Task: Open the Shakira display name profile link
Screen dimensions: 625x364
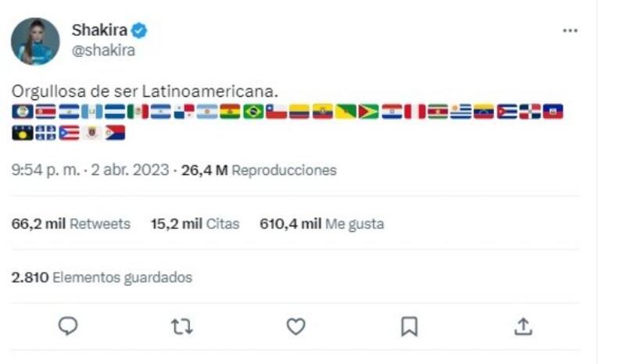Action: 99,31
